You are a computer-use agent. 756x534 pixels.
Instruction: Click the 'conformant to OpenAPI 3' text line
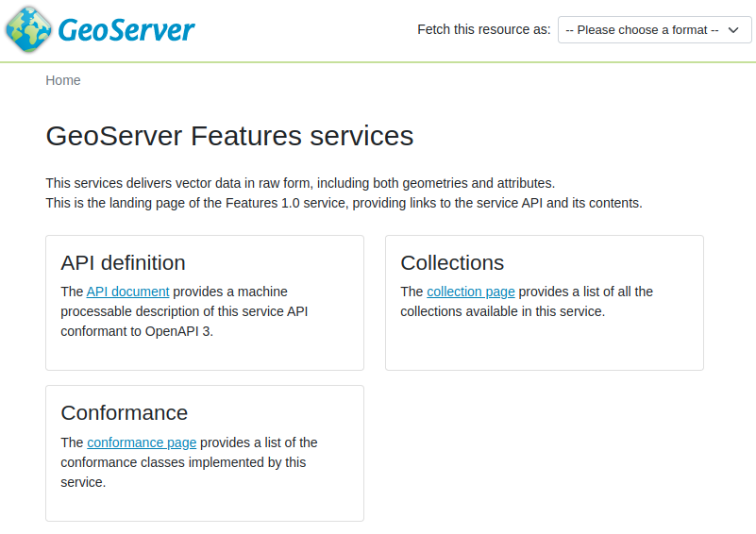(x=137, y=331)
